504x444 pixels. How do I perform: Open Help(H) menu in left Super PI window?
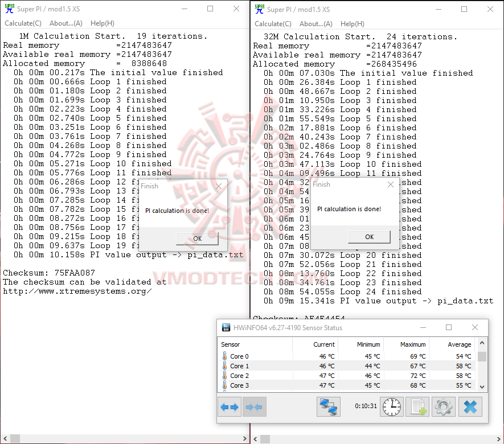tap(102, 23)
